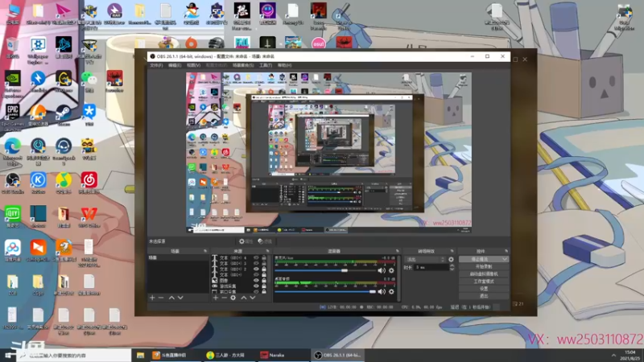The width and height of the screenshot is (644, 362).
Task: Remove selected source with the minus icon
Action: tap(224, 298)
